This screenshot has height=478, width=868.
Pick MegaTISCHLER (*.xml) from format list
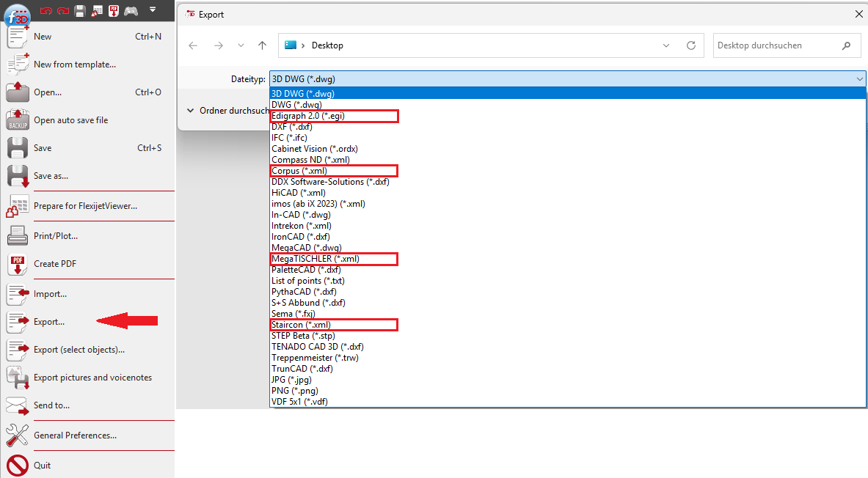tap(334, 259)
